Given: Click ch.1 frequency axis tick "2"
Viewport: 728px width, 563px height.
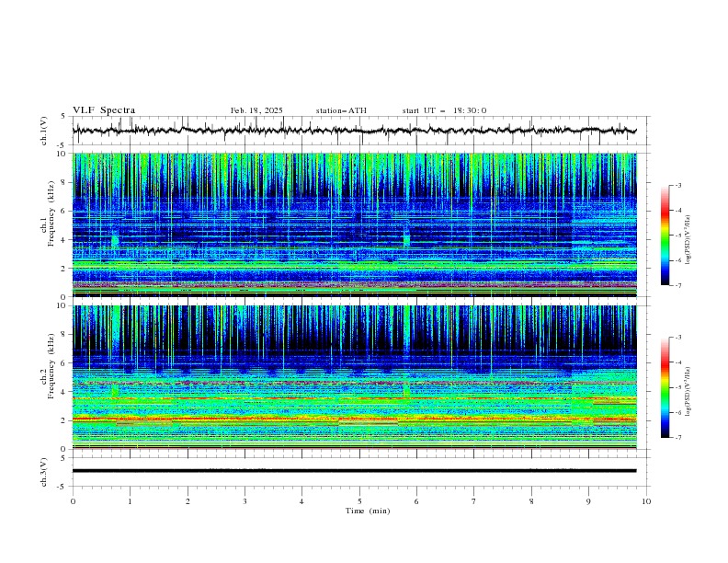Looking at the screenshot, I should pyautogui.click(x=65, y=268).
